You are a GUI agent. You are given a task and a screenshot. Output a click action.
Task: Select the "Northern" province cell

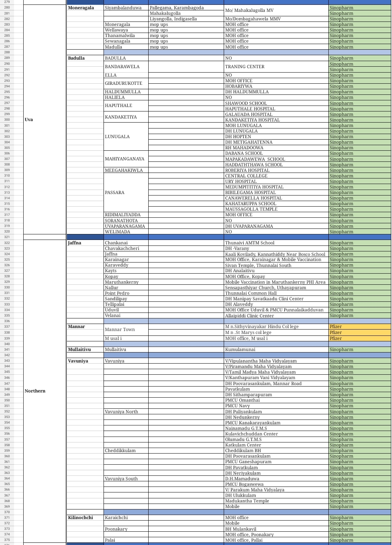[x=45, y=391]
